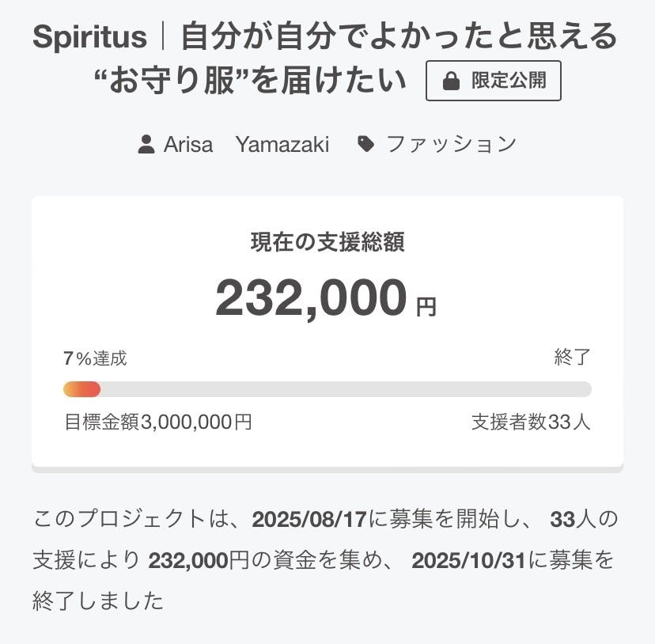Click the 限定公開 badge text
655x644 pixels.
point(509,81)
